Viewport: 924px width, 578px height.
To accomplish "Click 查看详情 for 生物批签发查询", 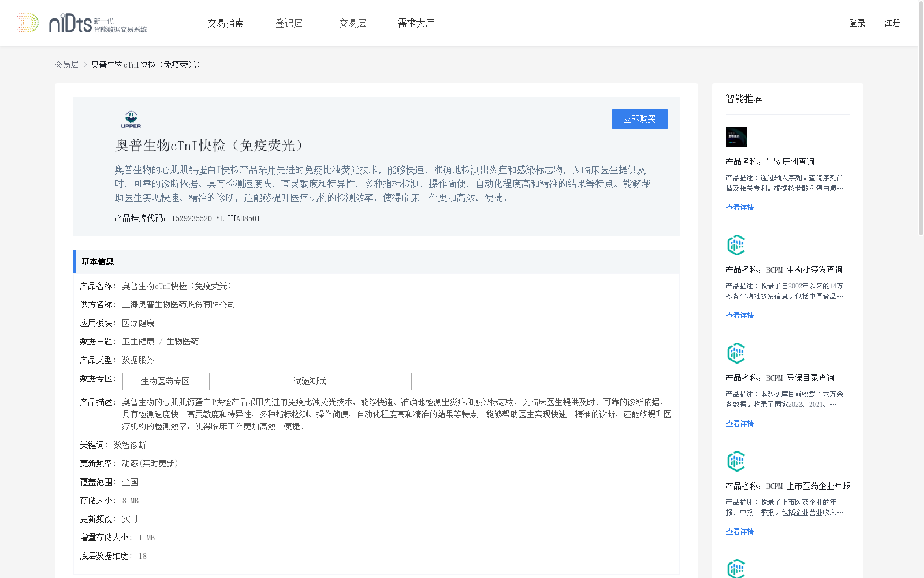I will click(740, 316).
